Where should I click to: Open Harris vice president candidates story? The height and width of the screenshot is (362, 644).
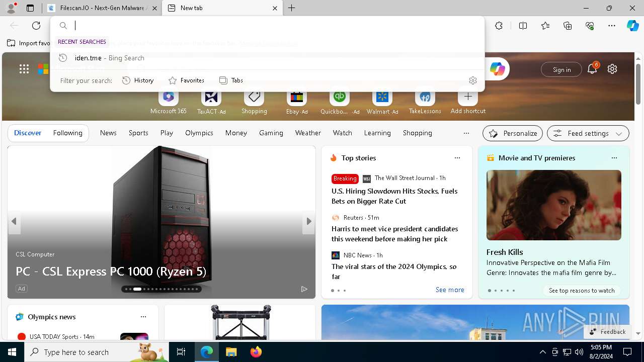(x=394, y=234)
